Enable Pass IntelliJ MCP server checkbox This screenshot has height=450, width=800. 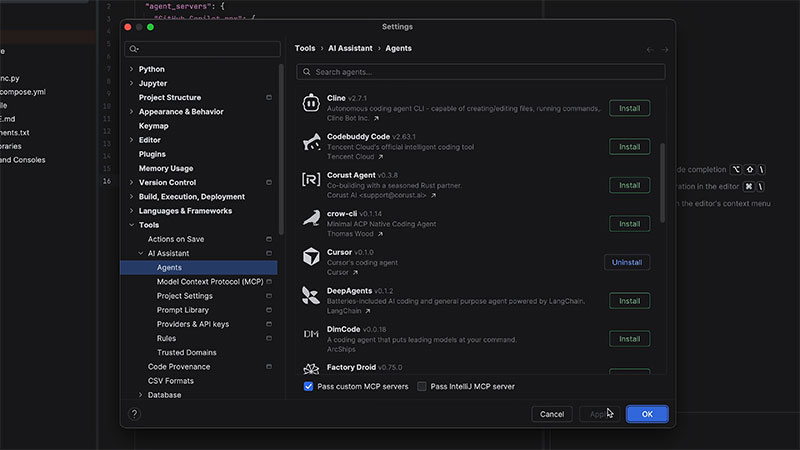pyautogui.click(x=421, y=386)
